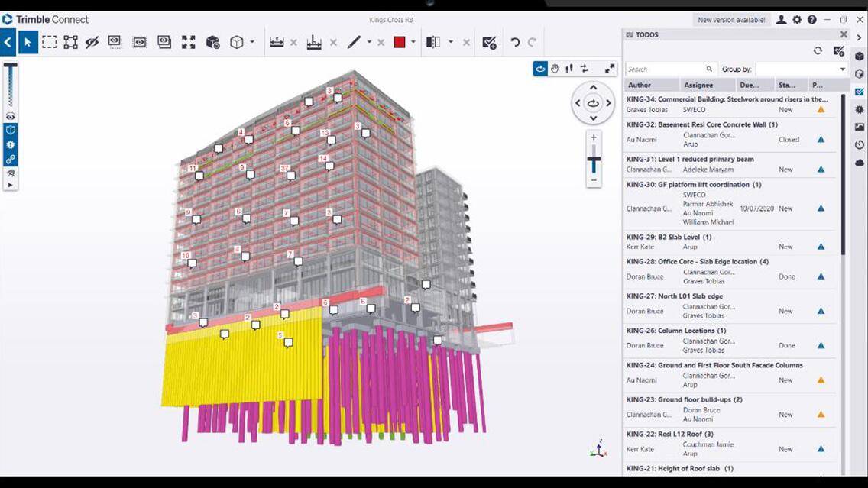Select the arrow selection tool
868x488 pixels.
pyautogui.click(x=28, y=42)
